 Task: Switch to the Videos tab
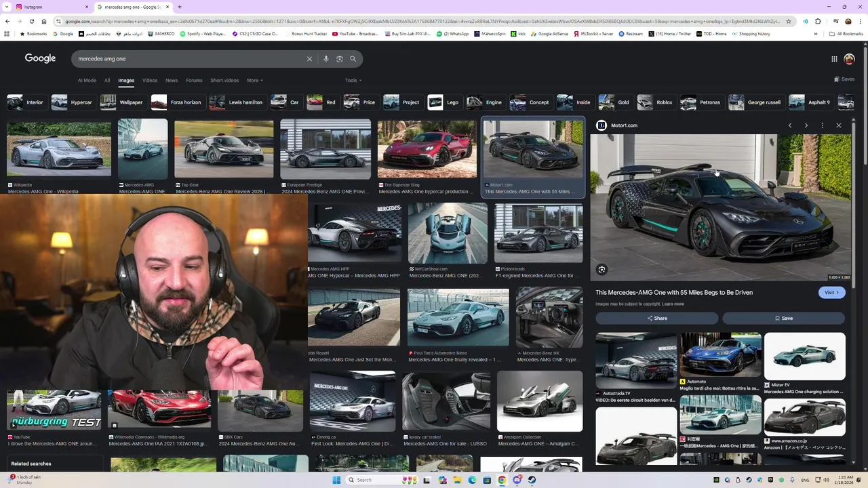[x=150, y=81]
